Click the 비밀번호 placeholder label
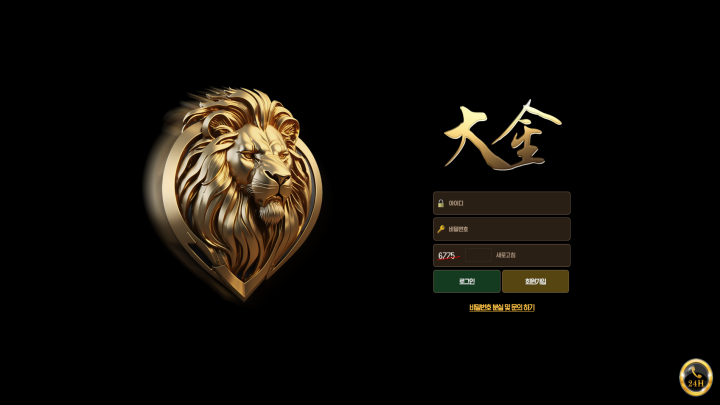This screenshot has height=405, width=720. (458, 229)
